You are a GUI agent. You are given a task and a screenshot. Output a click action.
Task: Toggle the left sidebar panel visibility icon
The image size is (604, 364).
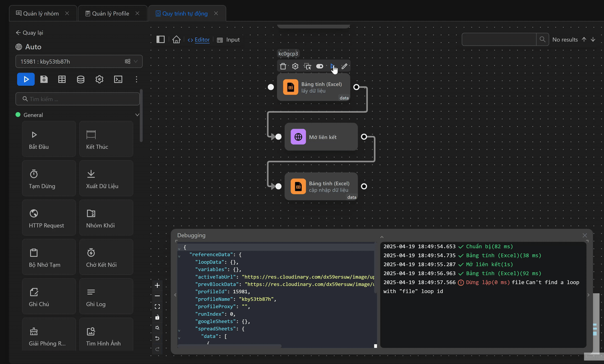coord(161,39)
